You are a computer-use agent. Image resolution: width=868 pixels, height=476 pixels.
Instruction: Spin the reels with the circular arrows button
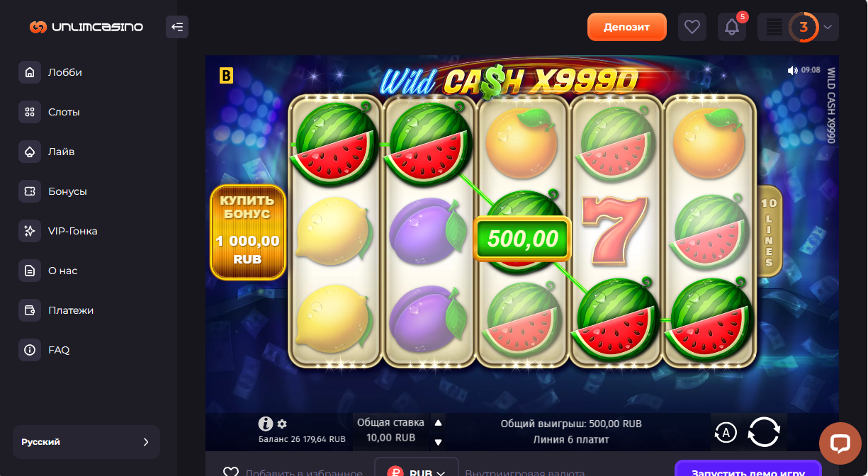point(763,431)
